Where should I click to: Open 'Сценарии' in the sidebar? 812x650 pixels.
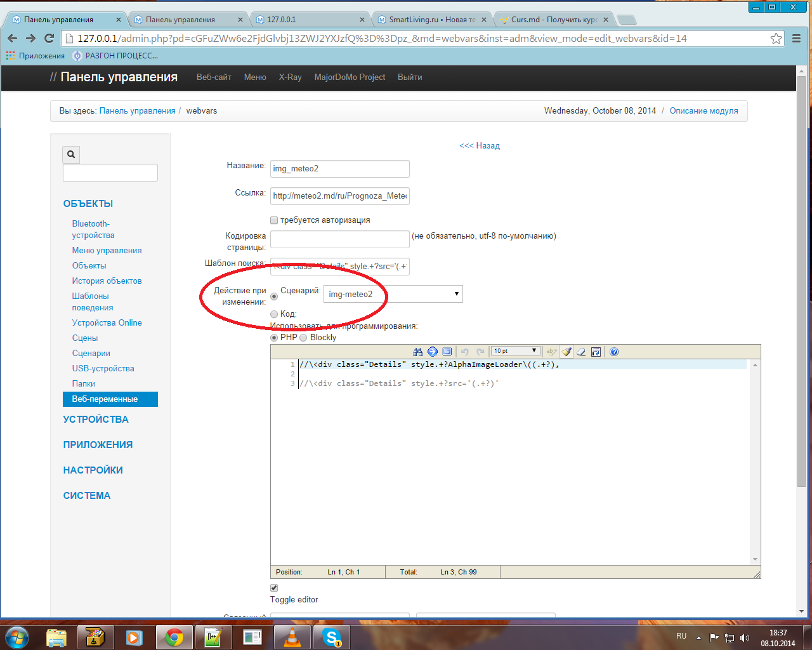(91, 354)
